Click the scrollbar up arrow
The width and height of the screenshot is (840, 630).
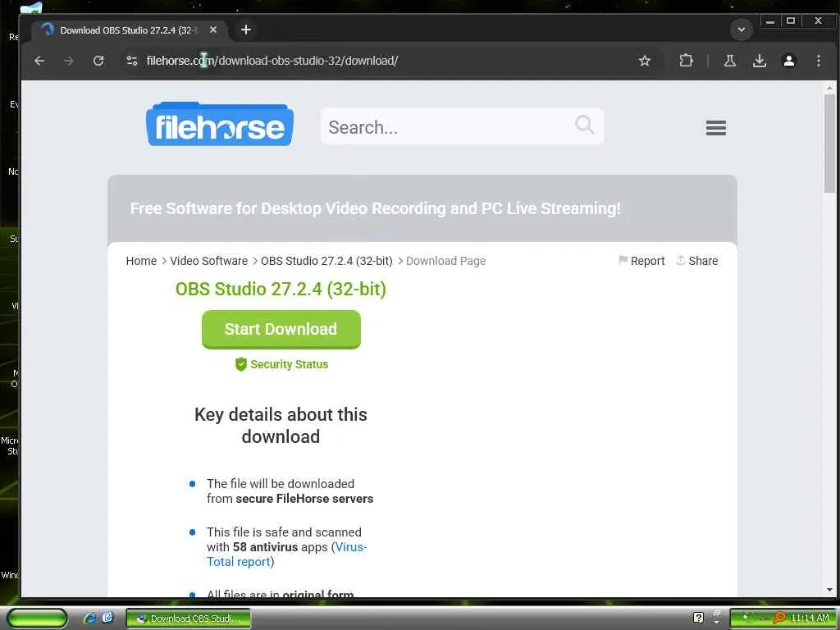click(x=829, y=87)
